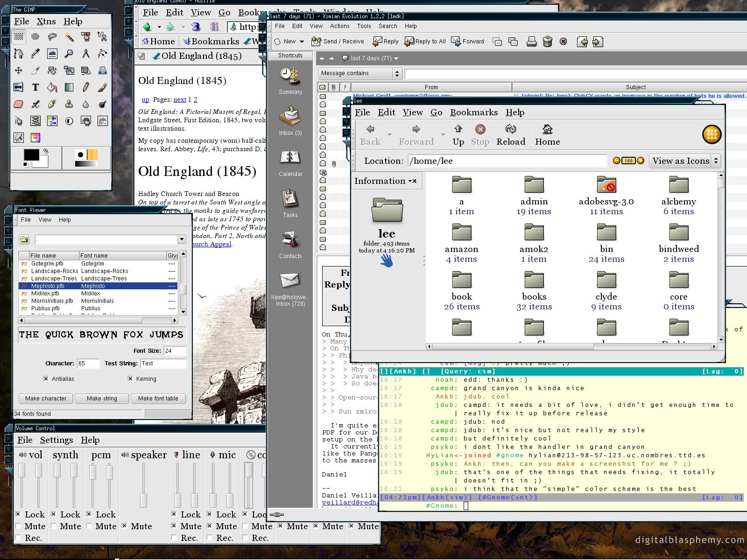Select Mephisto.pfb in the font list

pyautogui.click(x=98, y=286)
